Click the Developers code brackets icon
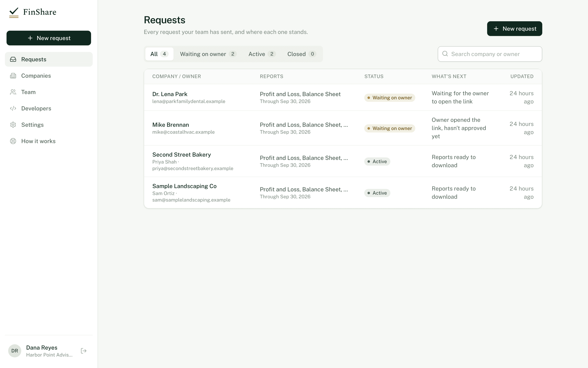This screenshot has width=588, height=368. (x=13, y=108)
